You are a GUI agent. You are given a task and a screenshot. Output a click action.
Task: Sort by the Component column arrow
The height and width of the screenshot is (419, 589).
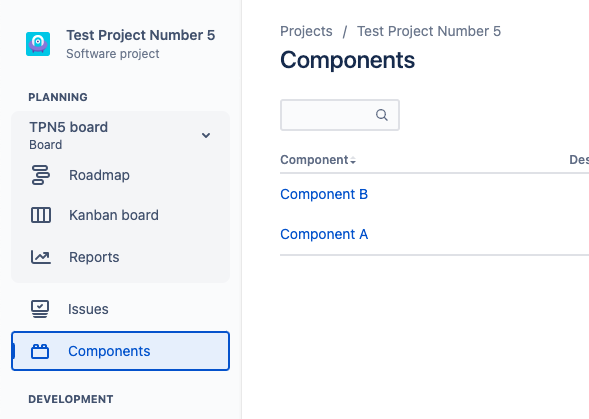click(353, 161)
